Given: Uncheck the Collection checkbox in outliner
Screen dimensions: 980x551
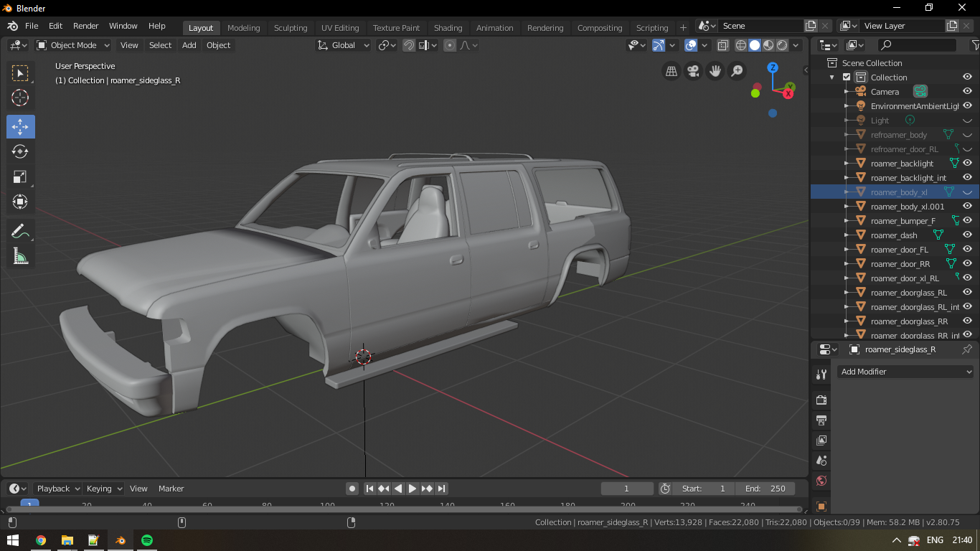Looking at the screenshot, I should coord(847,77).
